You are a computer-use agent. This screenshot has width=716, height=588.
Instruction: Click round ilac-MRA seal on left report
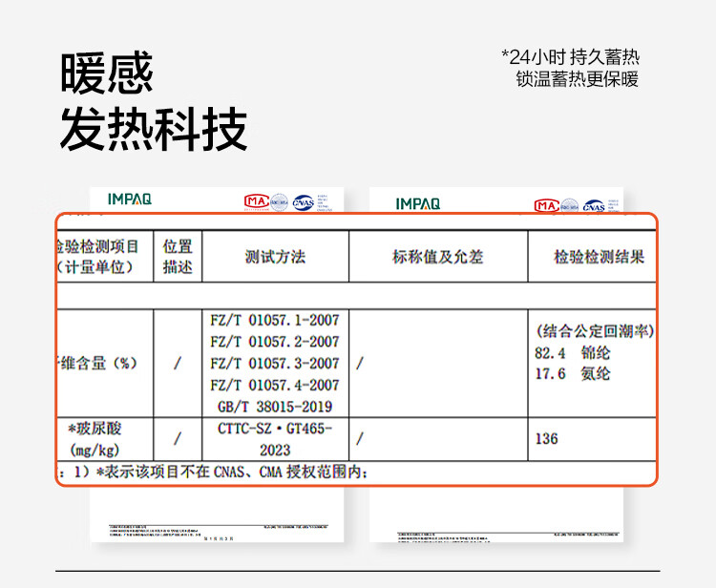click(279, 201)
